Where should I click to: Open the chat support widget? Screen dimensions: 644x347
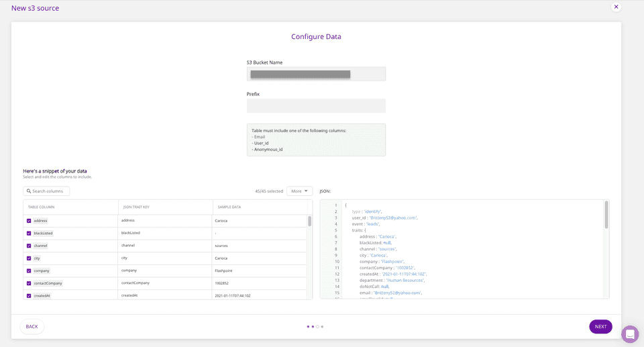(x=630, y=334)
